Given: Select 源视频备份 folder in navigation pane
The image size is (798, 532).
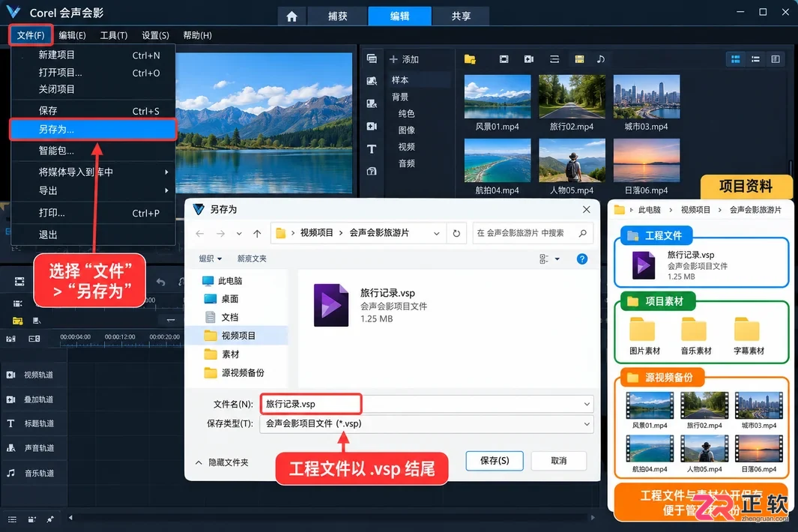Looking at the screenshot, I should tap(235, 372).
